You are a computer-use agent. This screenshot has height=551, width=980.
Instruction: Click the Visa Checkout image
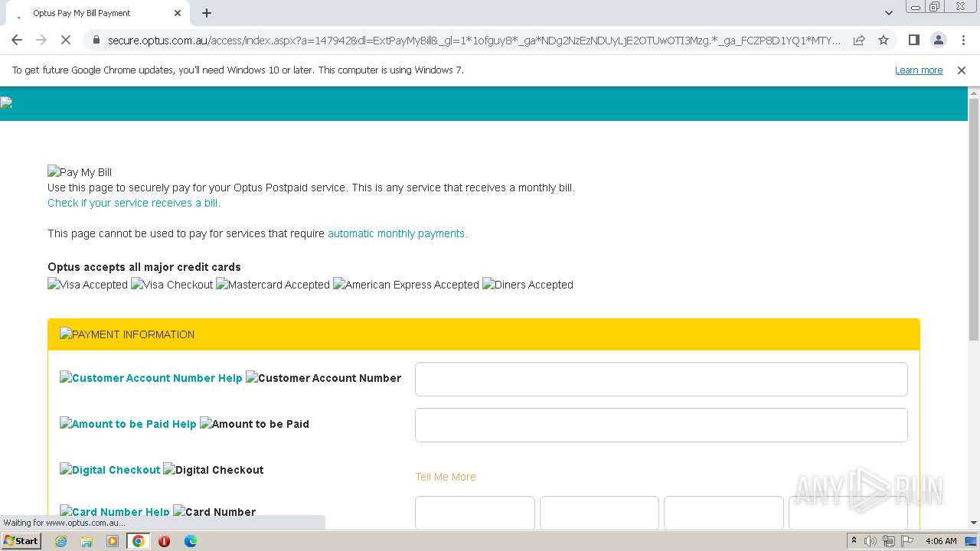click(x=172, y=285)
